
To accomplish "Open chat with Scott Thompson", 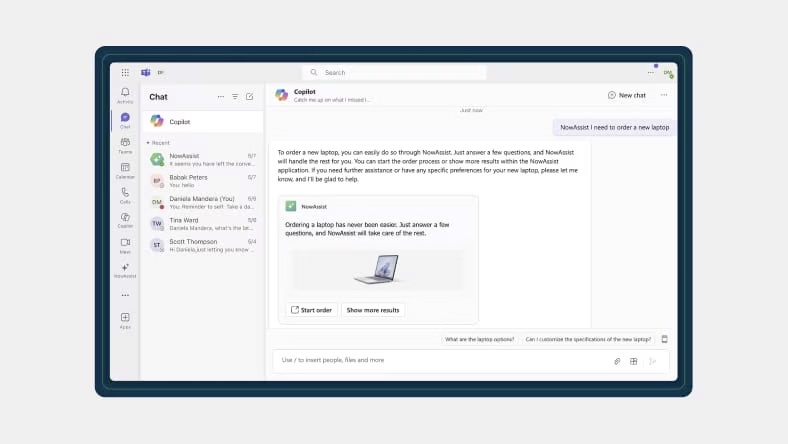I will (x=203, y=245).
